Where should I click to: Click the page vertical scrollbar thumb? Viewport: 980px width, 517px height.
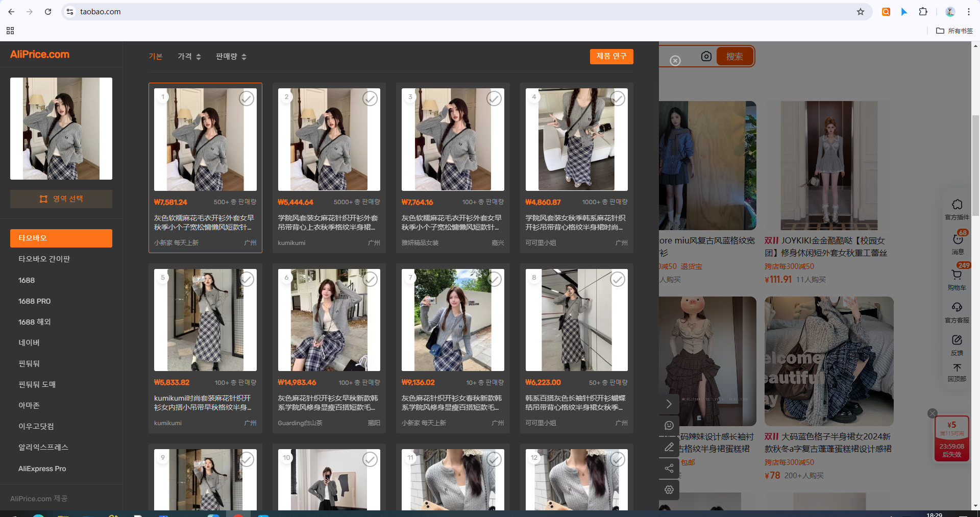975,166
